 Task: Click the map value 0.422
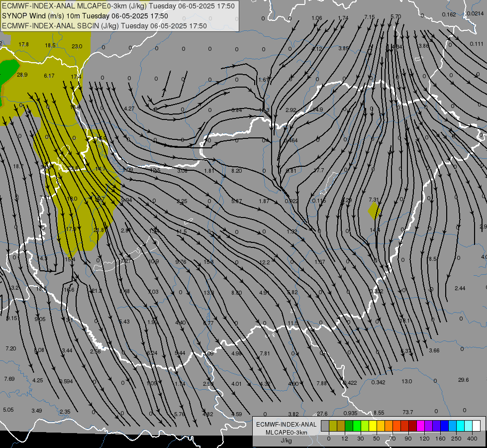tap(350, 383)
